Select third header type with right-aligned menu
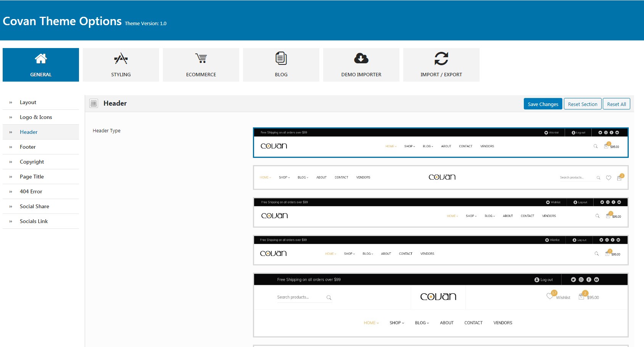The height and width of the screenshot is (347, 644). click(441, 212)
